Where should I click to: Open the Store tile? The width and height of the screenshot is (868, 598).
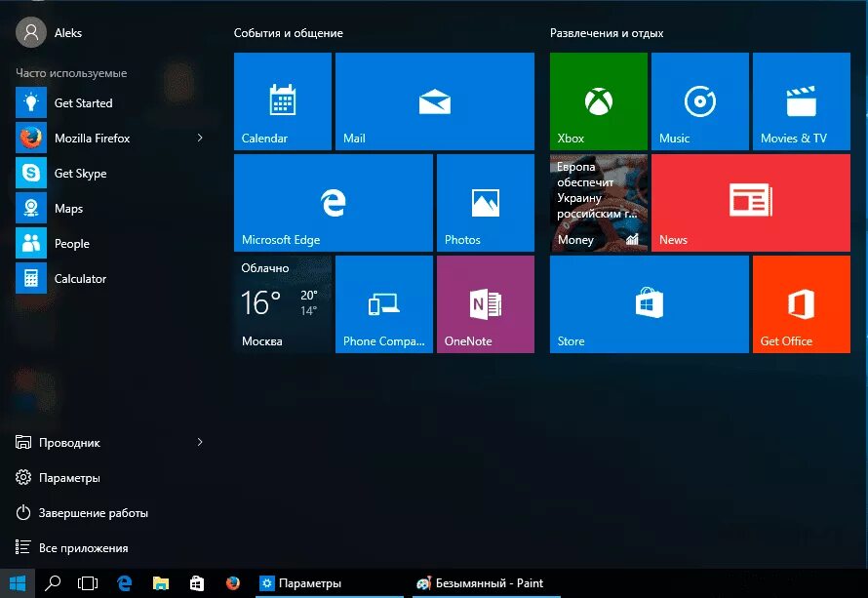[649, 304]
